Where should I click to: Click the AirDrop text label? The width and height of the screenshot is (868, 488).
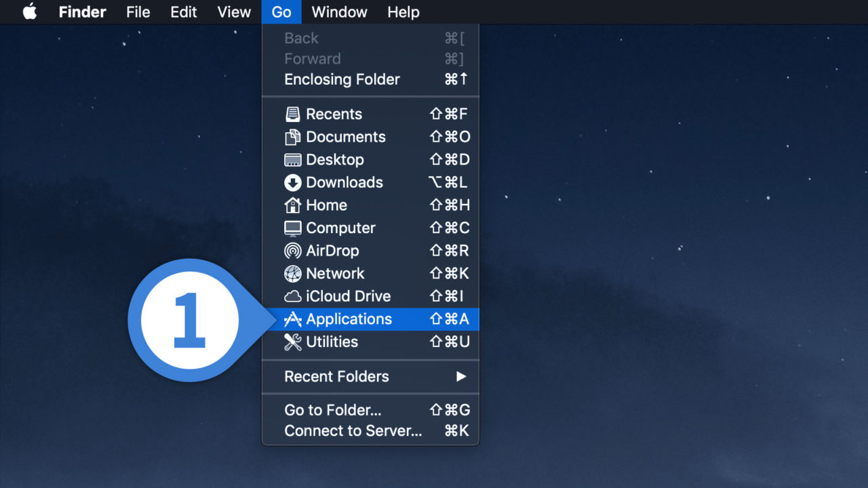pyautogui.click(x=332, y=251)
